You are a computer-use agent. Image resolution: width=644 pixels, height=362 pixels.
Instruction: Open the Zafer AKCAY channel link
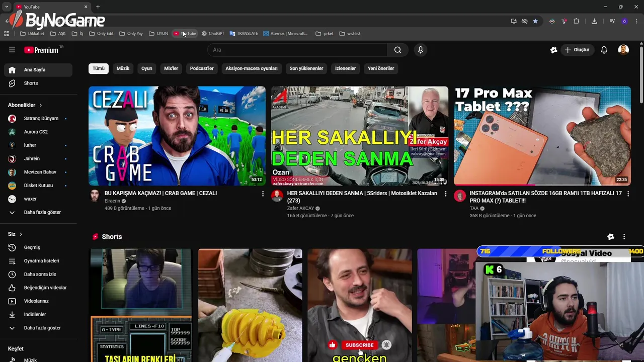tap(300, 208)
